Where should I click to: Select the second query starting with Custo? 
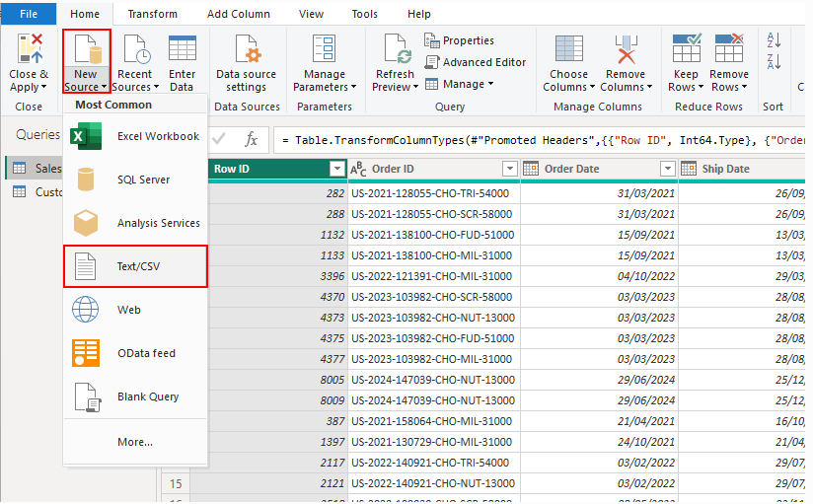coord(36,192)
